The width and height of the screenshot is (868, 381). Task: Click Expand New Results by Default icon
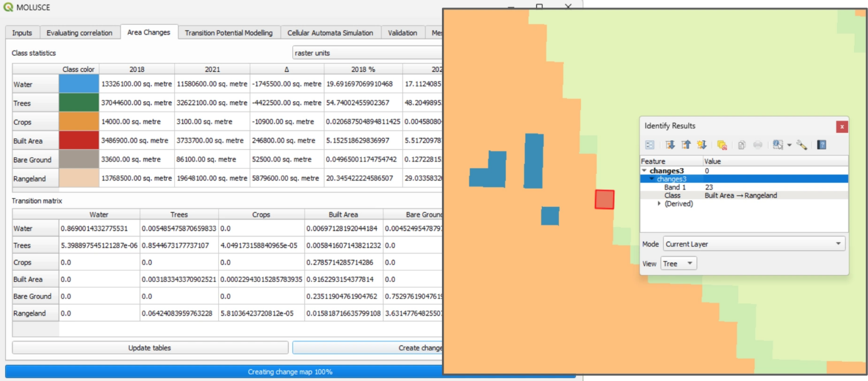pos(702,145)
